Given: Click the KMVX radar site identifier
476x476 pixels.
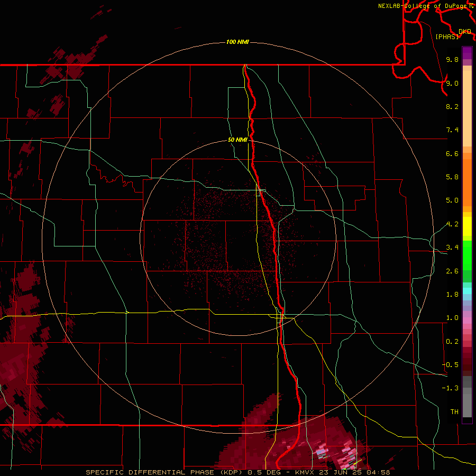Looking at the screenshot, I should [304, 472].
